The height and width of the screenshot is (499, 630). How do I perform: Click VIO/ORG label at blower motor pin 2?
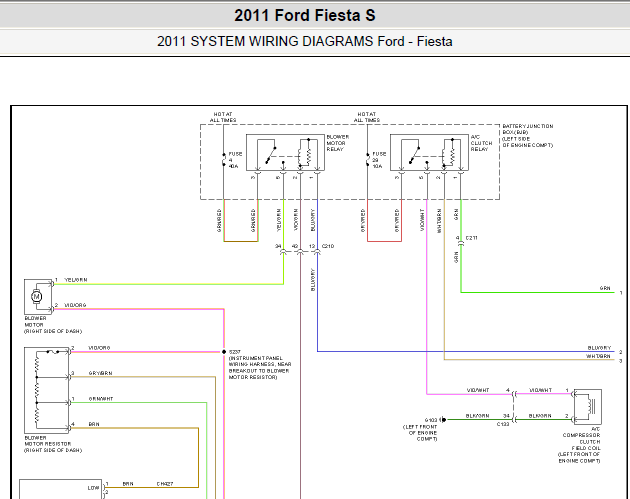pyautogui.click(x=76, y=305)
